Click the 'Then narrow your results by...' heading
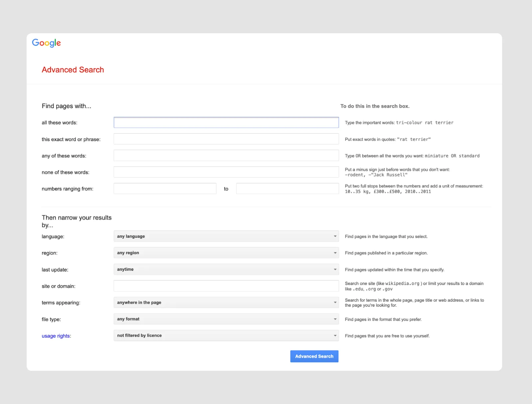532x404 pixels. (77, 221)
